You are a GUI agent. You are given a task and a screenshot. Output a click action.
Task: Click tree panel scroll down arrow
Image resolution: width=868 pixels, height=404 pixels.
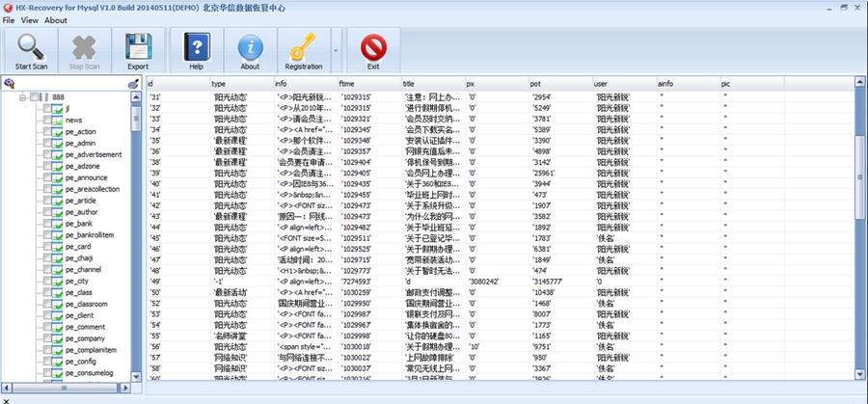(x=136, y=376)
